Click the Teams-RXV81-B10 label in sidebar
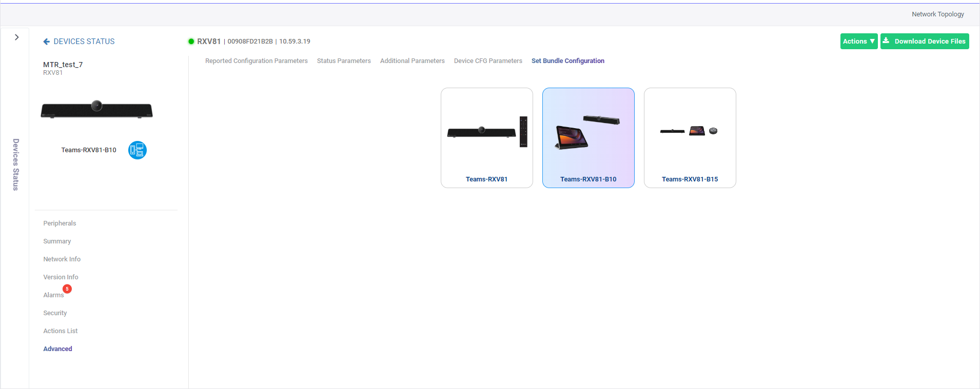 point(89,150)
